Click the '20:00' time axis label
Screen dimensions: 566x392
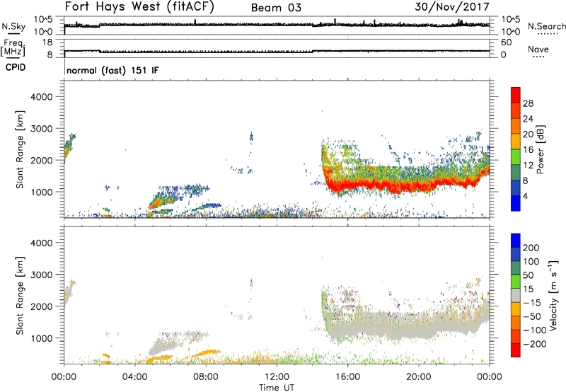point(418,377)
